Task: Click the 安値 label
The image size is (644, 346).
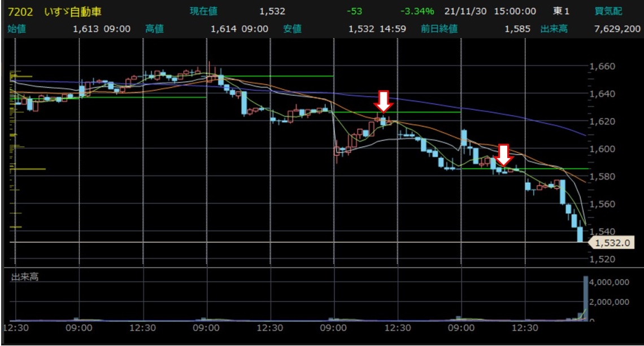Action: (x=293, y=29)
